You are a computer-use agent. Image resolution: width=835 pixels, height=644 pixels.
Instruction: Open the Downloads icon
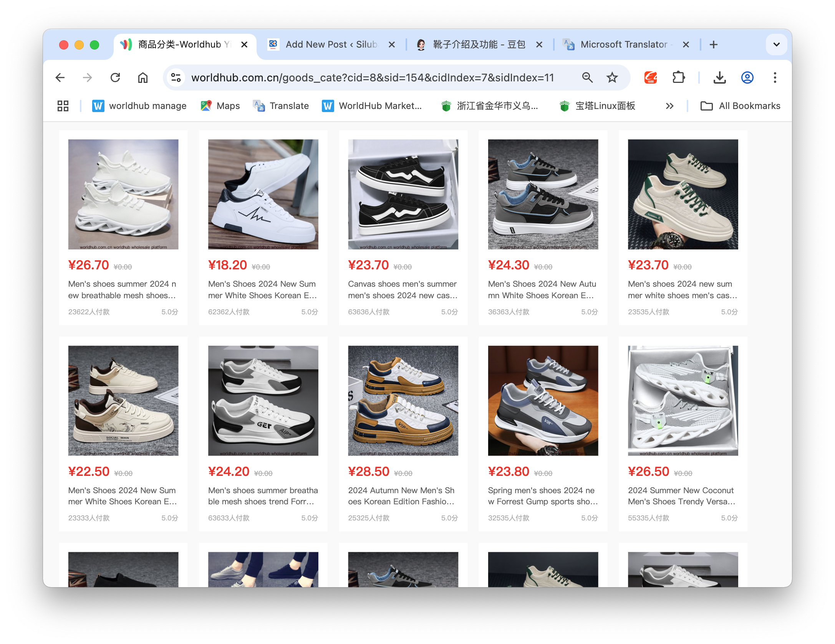pos(719,78)
